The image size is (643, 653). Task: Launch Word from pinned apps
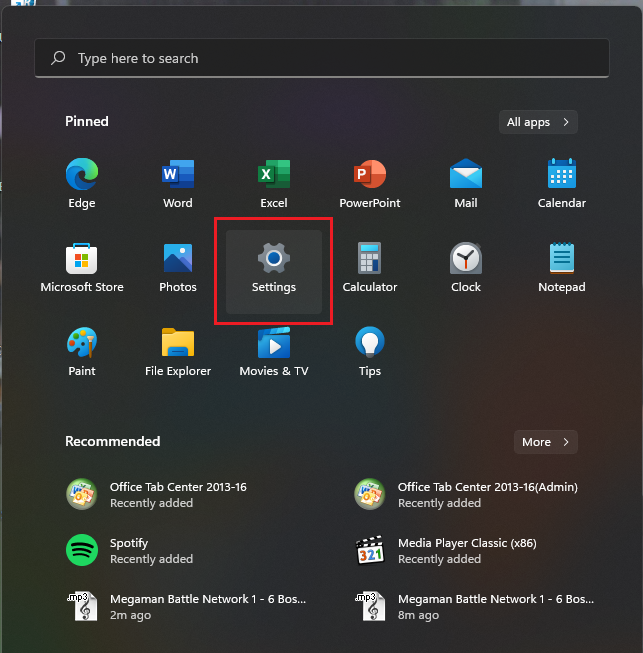click(178, 183)
